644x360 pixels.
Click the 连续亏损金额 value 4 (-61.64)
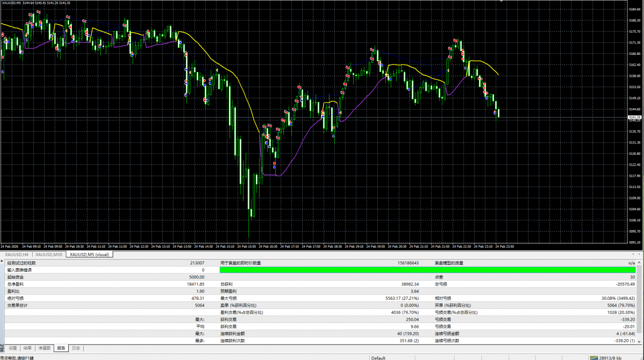click(x=625, y=333)
